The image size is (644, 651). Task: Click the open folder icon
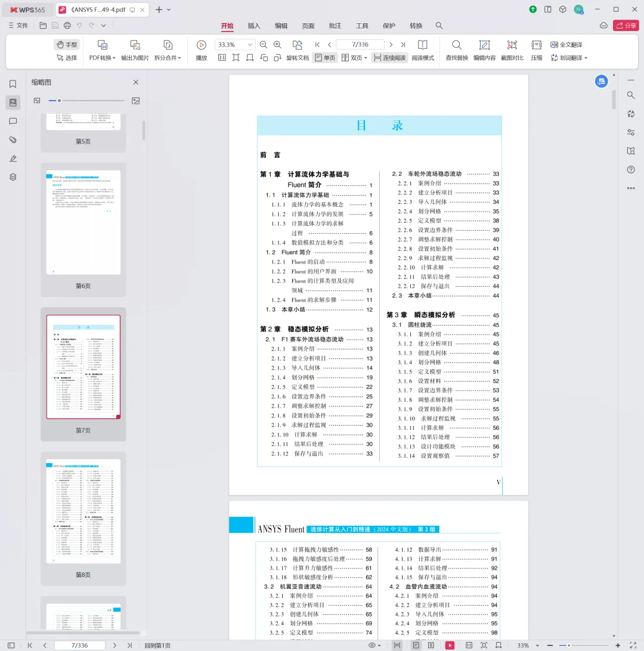point(43,25)
